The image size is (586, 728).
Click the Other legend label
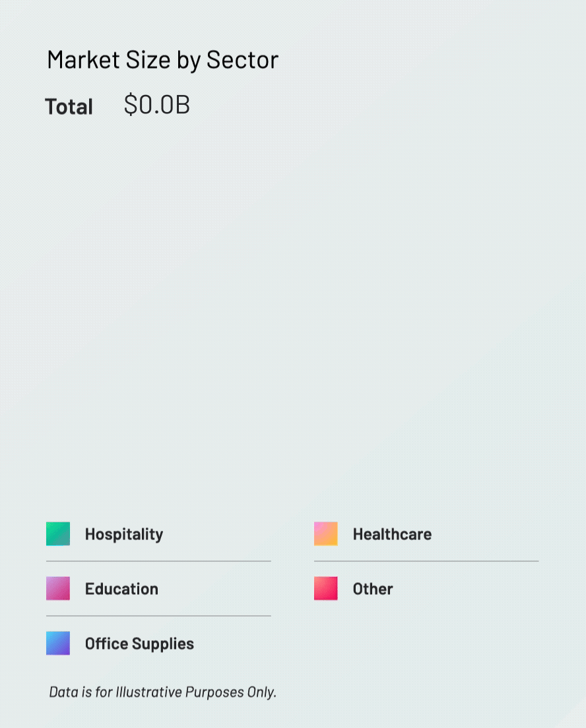[x=373, y=589]
